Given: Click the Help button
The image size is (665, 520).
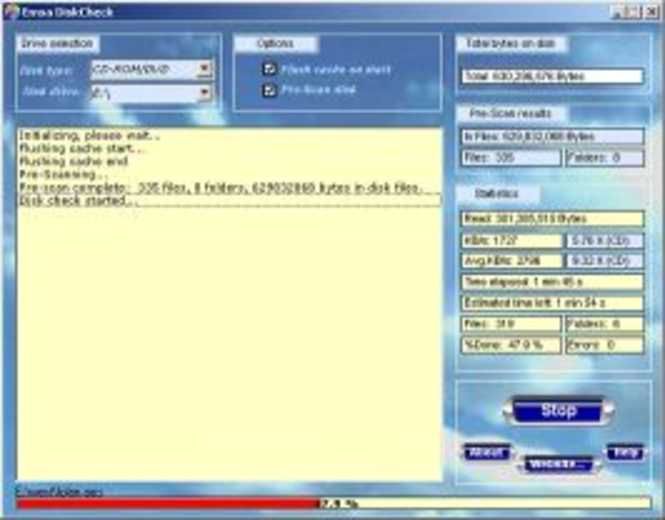Looking at the screenshot, I should (625, 452).
